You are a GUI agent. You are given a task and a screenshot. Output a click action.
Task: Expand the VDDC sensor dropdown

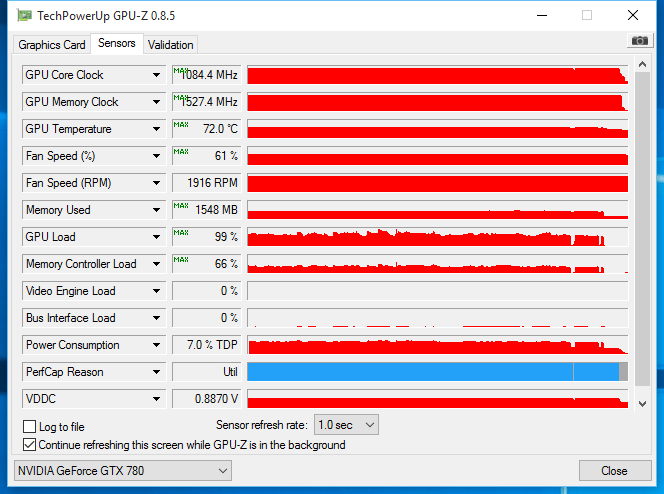156,399
